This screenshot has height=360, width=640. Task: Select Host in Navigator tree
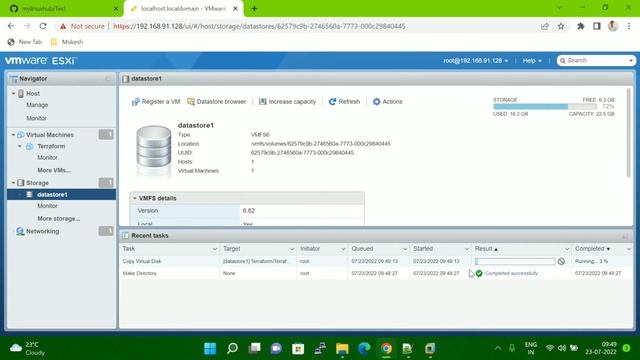coord(33,93)
